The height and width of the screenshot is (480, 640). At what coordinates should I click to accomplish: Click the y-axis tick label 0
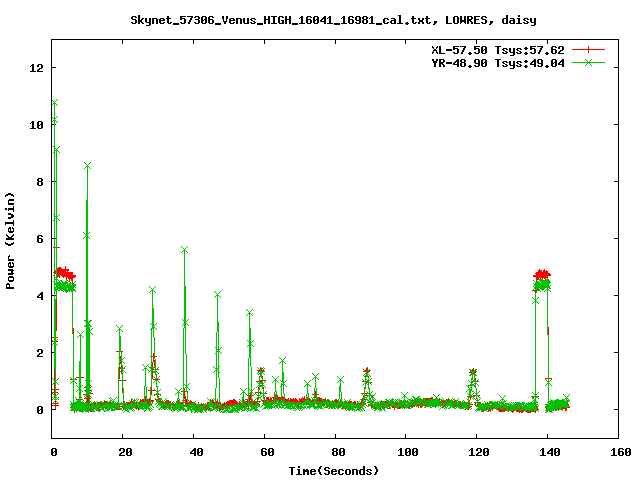pos(40,410)
